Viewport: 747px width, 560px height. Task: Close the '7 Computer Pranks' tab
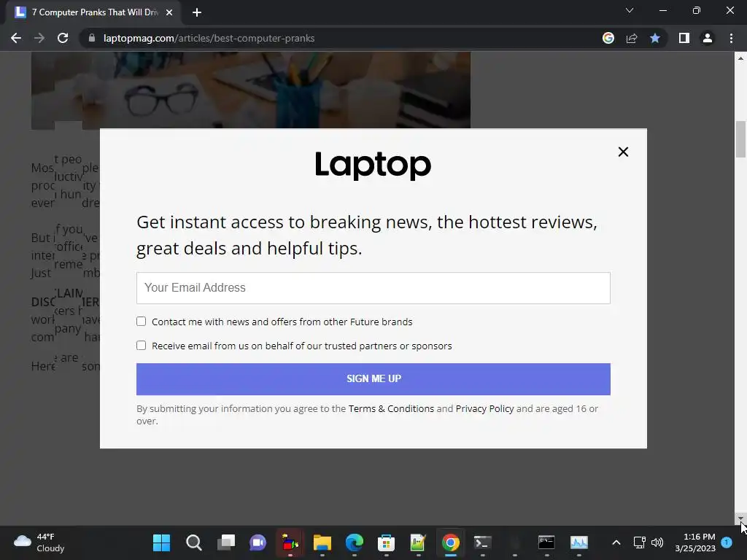[169, 12]
